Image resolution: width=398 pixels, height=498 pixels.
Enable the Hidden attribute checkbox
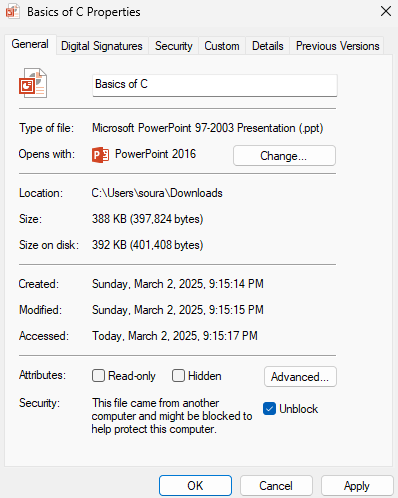pos(178,376)
